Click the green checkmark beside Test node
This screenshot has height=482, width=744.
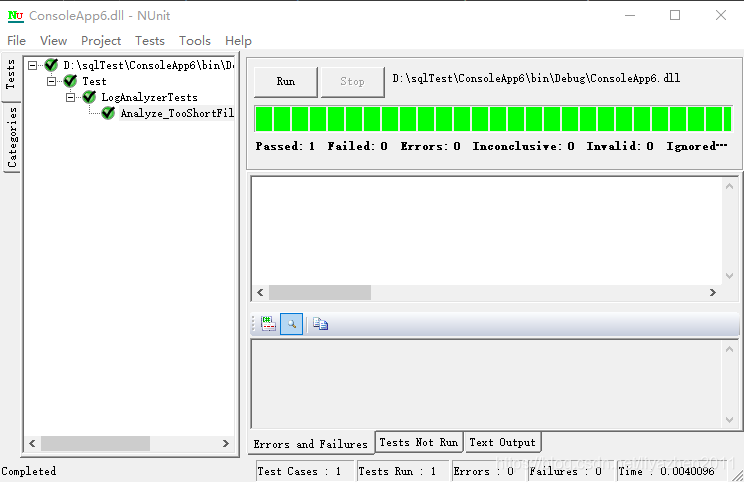[70, 81]
